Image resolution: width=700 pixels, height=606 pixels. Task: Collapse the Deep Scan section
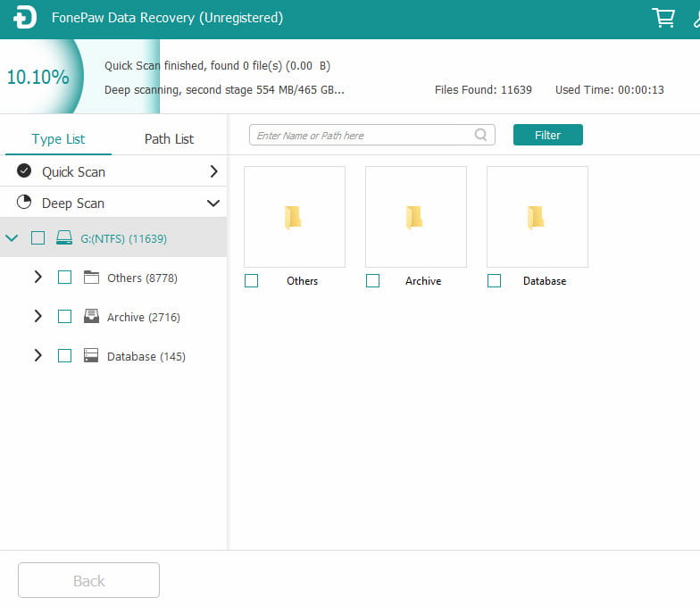click(x=213, y=203)
